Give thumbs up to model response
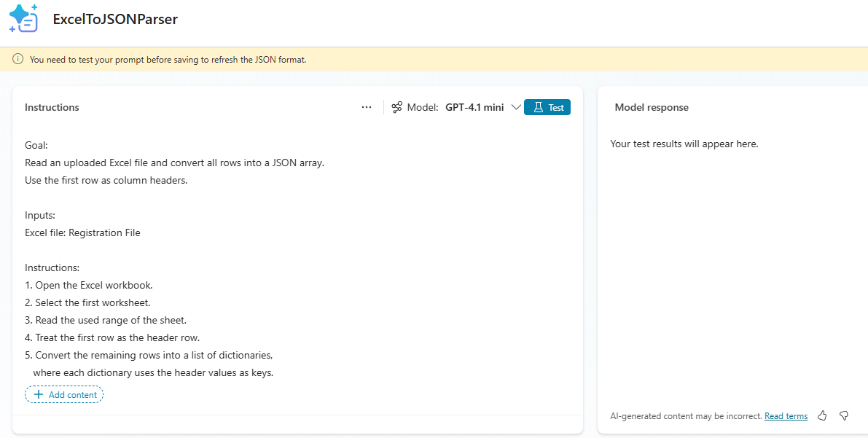The height and width of the screenshot is (438, 868). click(x=822, y=415)
